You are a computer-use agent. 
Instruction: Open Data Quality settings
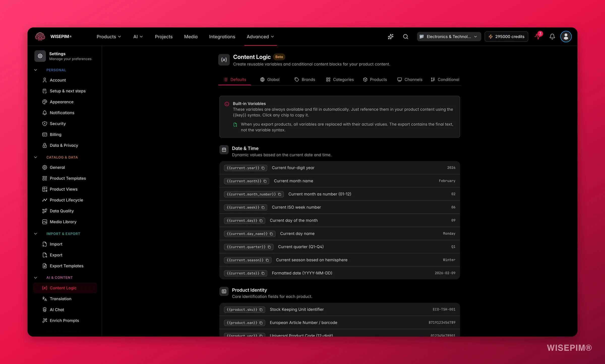pos(65,211)
